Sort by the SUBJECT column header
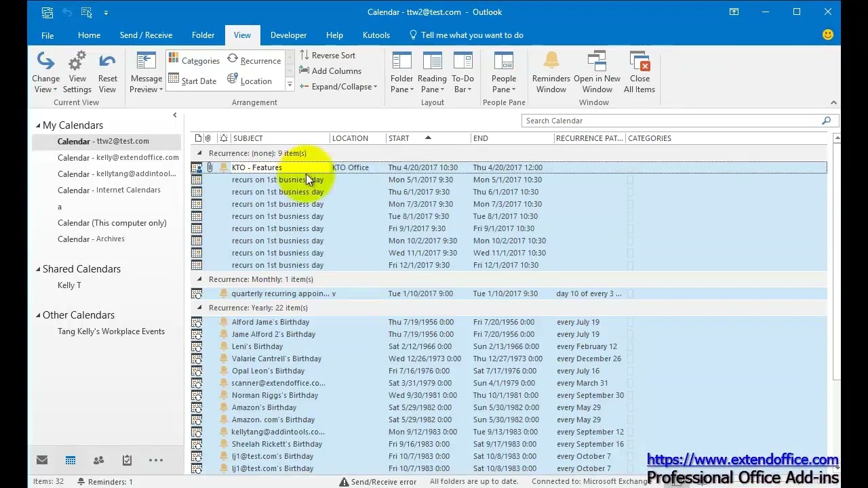The width and height of the screenshot is (868, 488). point(280,138)
